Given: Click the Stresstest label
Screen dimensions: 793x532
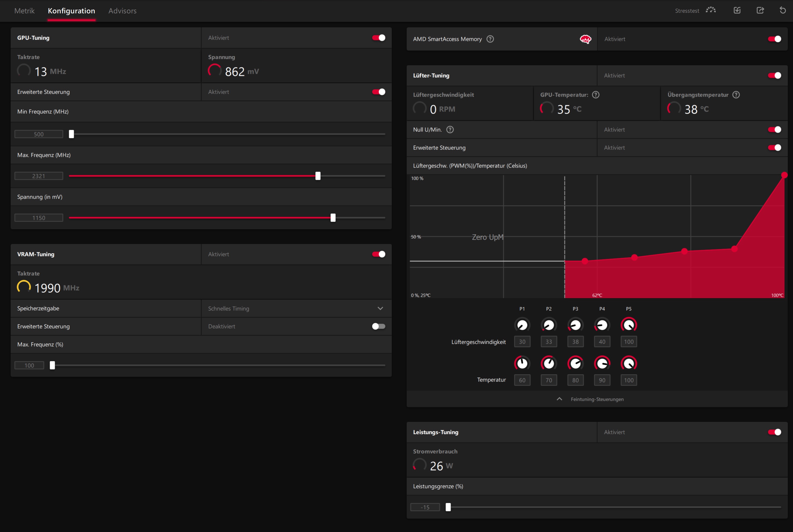Looking at the screenshot, I should coord(687,11).
